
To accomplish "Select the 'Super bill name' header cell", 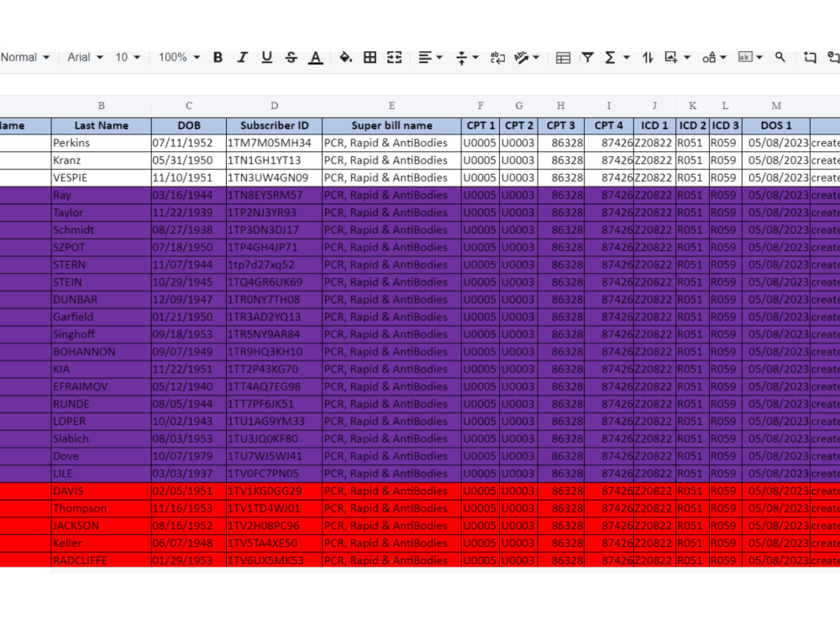I will 391,125.
